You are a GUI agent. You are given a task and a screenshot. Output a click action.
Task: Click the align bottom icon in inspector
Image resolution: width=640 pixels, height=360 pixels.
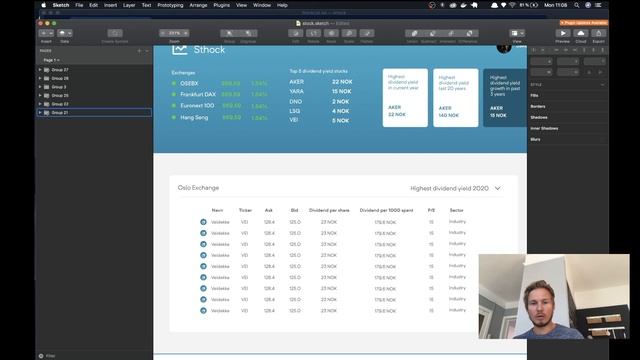(602, 50)
